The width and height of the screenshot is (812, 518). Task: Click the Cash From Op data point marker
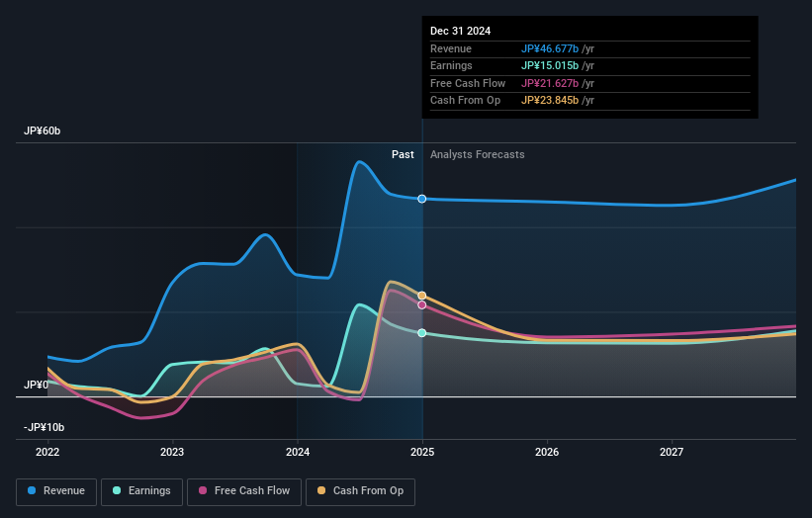coord(422,296)
